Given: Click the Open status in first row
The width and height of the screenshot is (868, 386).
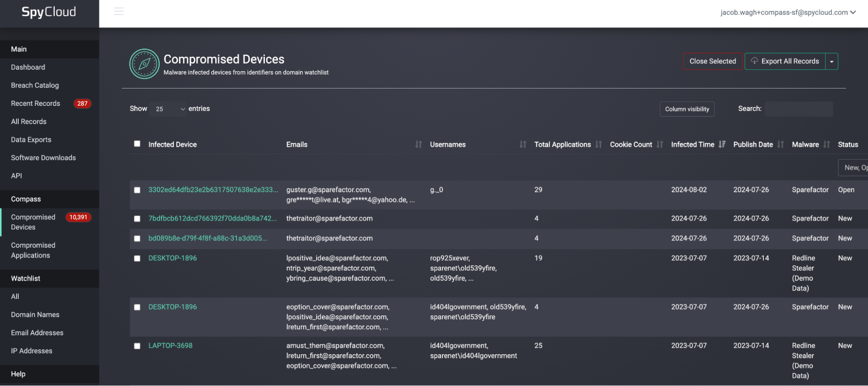Looking at the screenshot, I should [x=846, y=190].
